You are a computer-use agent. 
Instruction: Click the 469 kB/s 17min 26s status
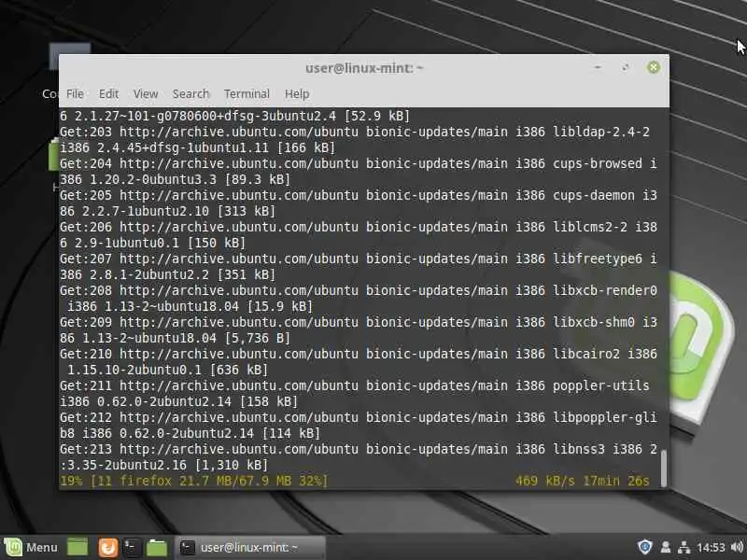coord(582,481)
